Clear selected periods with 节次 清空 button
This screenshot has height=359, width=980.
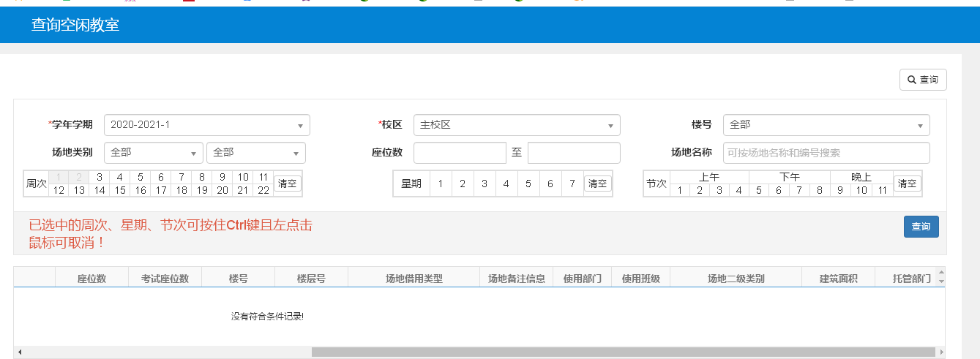[x=907, y=184]
